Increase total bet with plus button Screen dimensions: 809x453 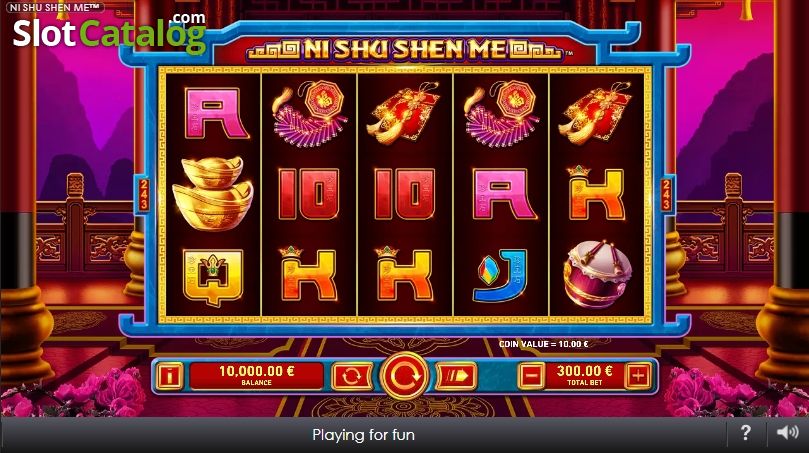click(638, 376)
